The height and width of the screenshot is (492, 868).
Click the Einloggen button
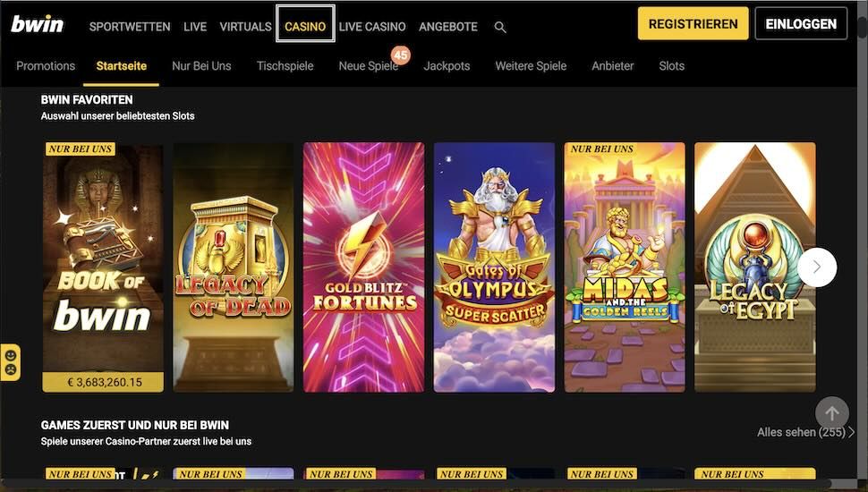(x=801, y=24)
